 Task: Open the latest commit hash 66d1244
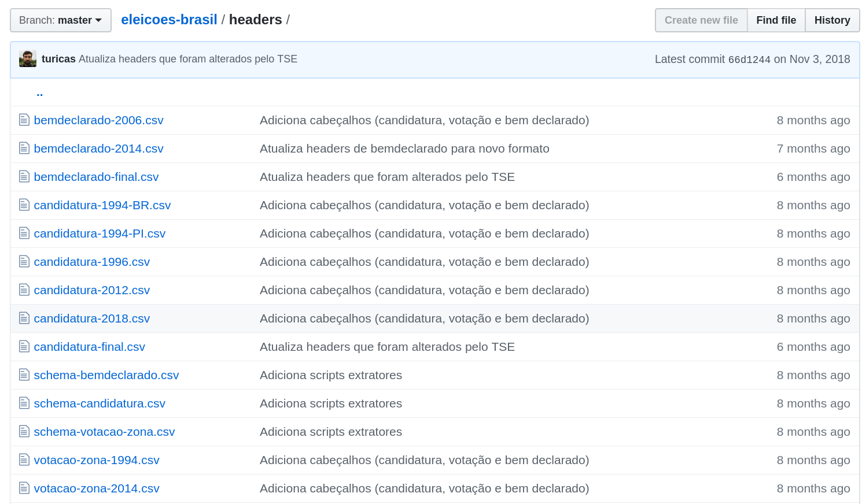coord(749,60)
